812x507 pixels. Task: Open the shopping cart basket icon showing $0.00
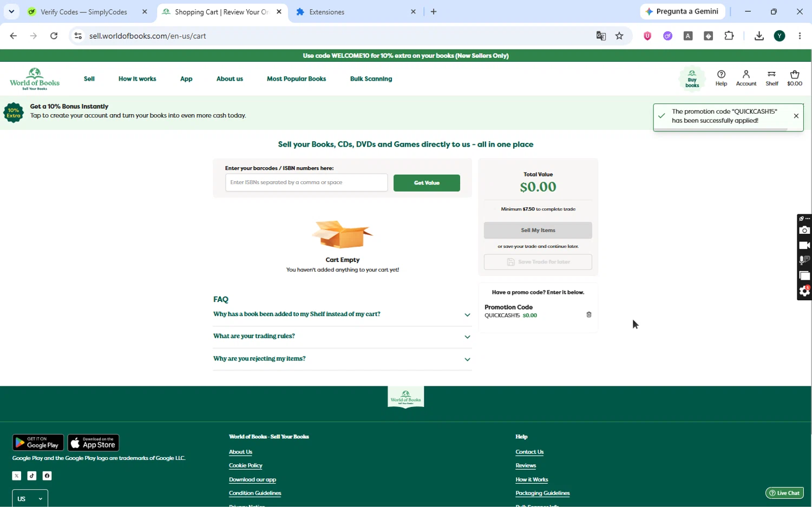tap(794, 78)
